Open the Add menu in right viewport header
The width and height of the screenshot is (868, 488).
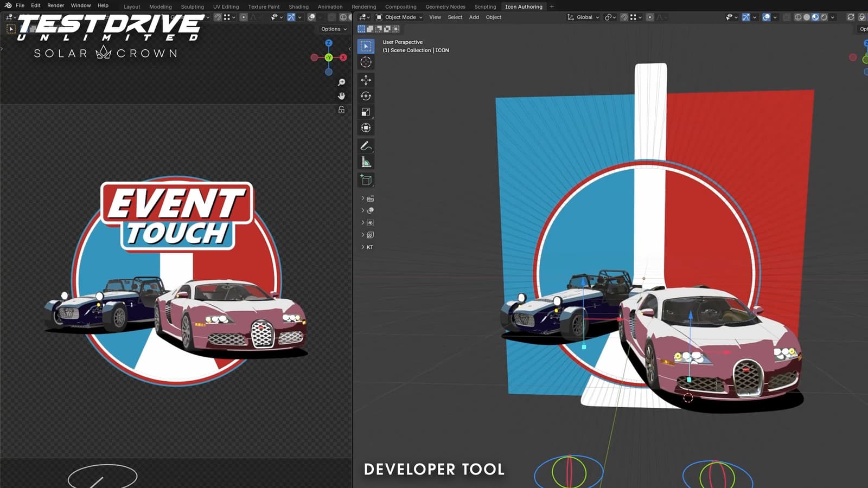tap(474, 17)
